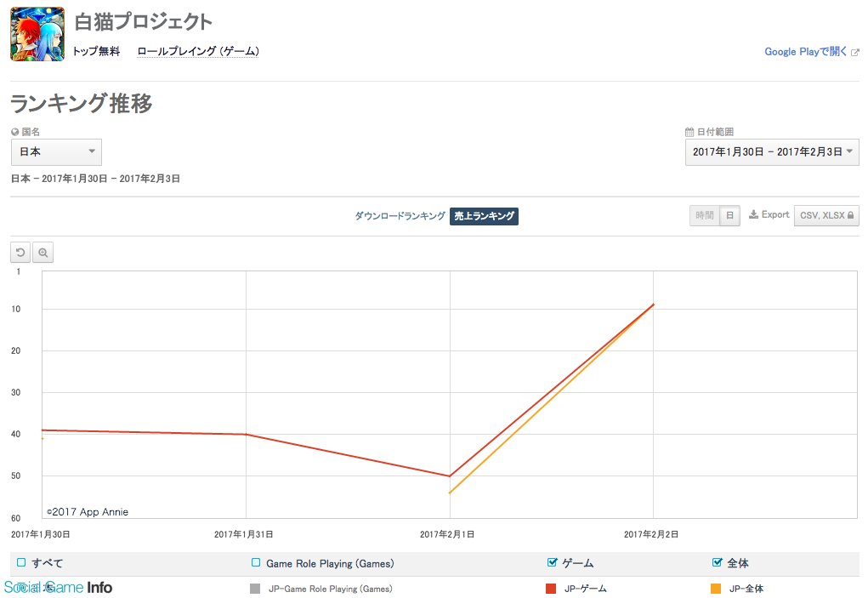The image size is (868, 598).
Task: Click the red JP-ゲーム legend swatch
Action: [x=551, y=589]
